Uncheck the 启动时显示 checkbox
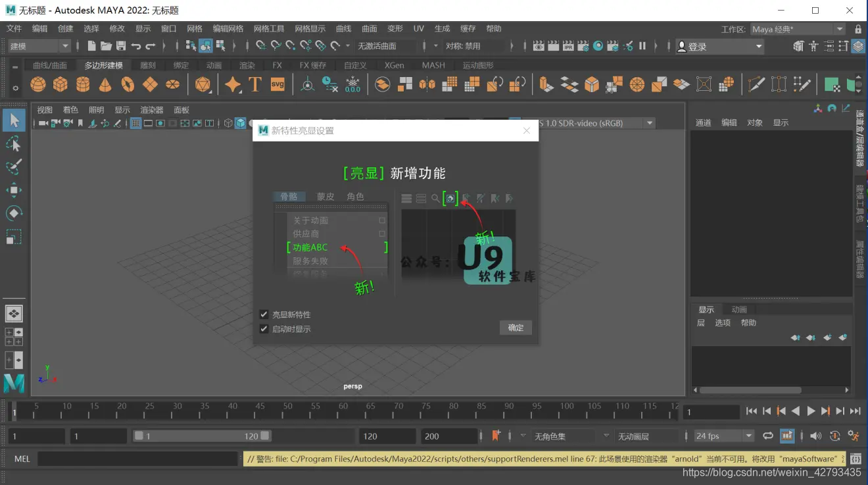This screenshot has width=868, height=485. [264, 329]
